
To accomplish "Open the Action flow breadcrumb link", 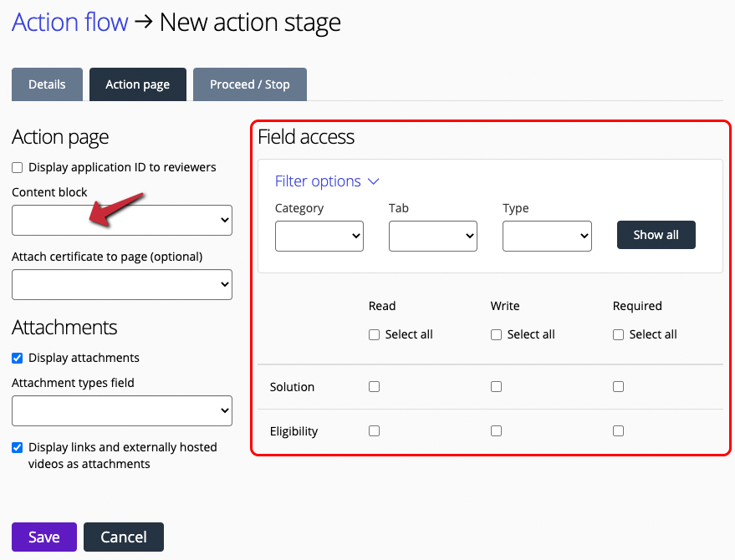I will tap(70, 22).
